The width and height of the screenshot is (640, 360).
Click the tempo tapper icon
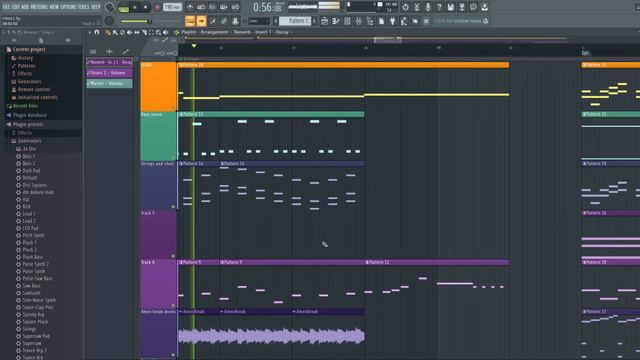pos(404,21)
